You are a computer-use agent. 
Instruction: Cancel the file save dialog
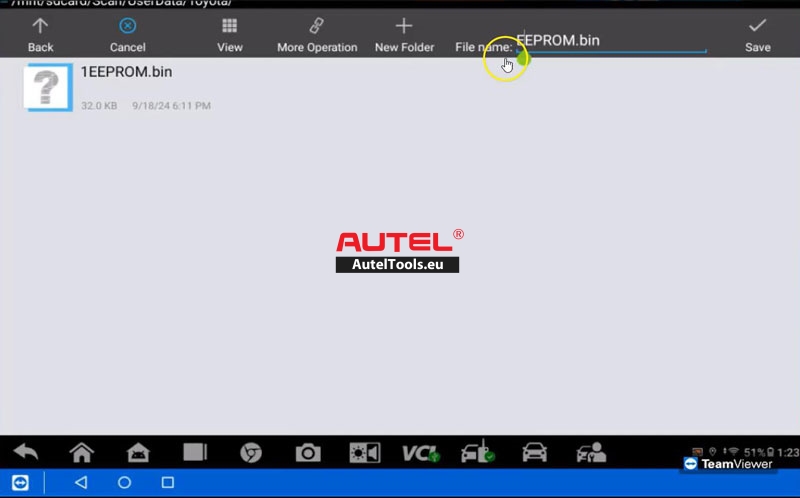pos(127,33)
